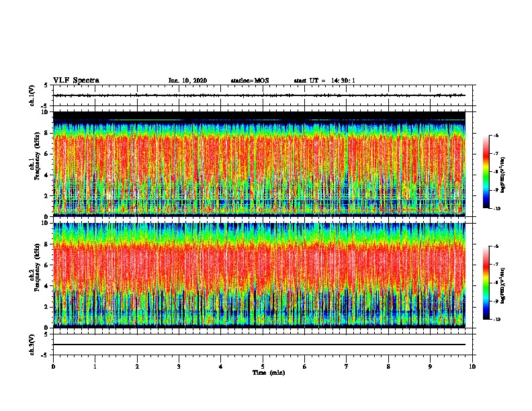
Task: Click the 'station=MOS' header label
Action: (x=250, y=81)
